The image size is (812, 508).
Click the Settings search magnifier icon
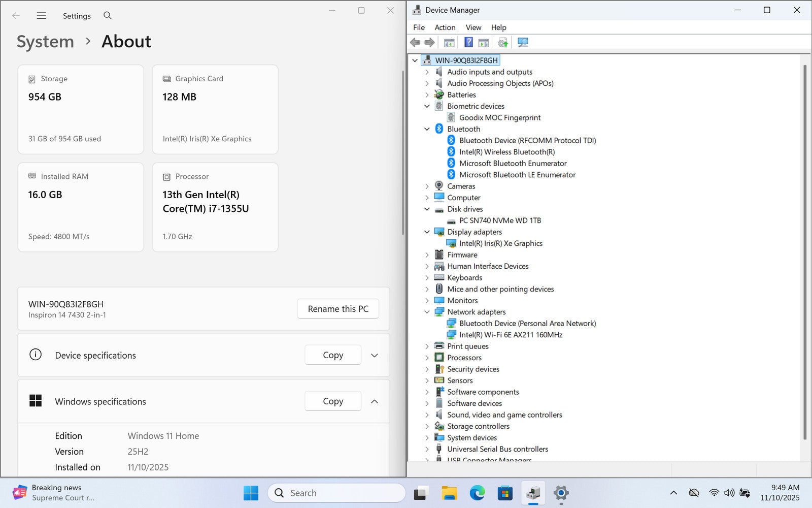108,16
